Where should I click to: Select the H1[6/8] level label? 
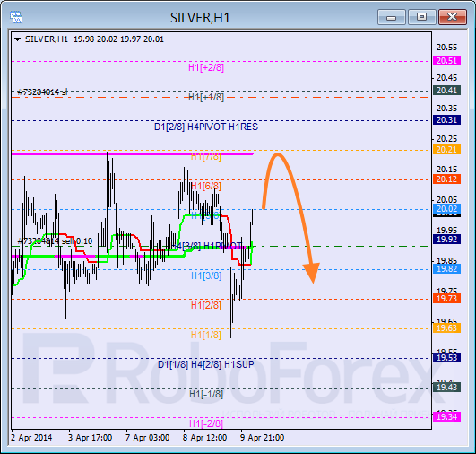pos(206,186)
